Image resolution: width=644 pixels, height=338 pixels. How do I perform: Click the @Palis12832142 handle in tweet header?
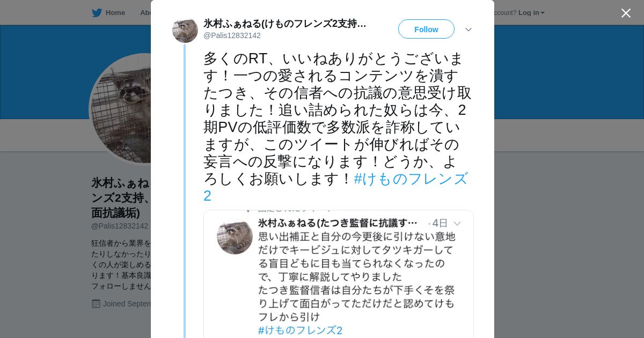tap(232, 35)
